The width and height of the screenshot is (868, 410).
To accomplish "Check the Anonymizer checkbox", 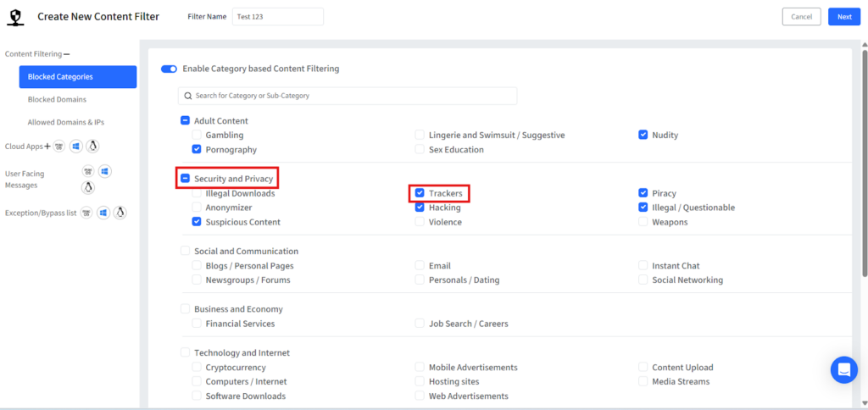I will tap(197, 208).
